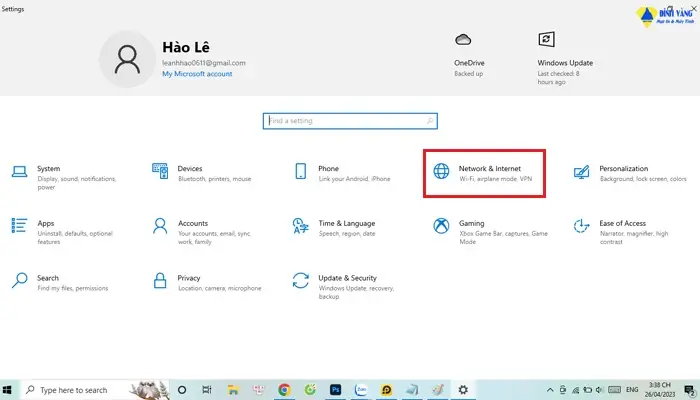Open OneDrive backed up status

[469, 55]
